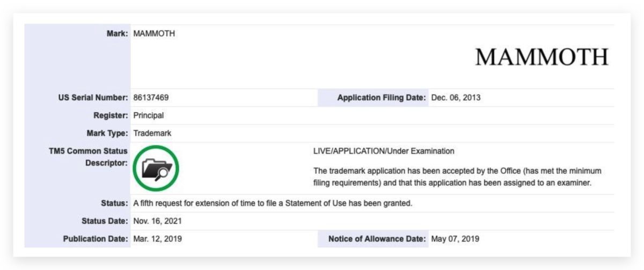Select status date Nov. 16, 2021
The height and width of the screenshot is (270, 644).
pyautogui.click(x=158, y=221)
